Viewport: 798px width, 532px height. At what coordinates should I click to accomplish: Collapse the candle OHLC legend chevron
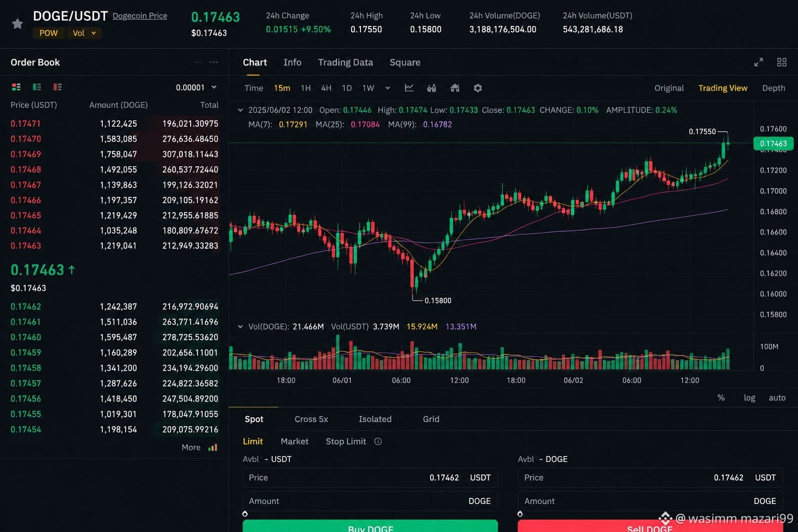240,110
